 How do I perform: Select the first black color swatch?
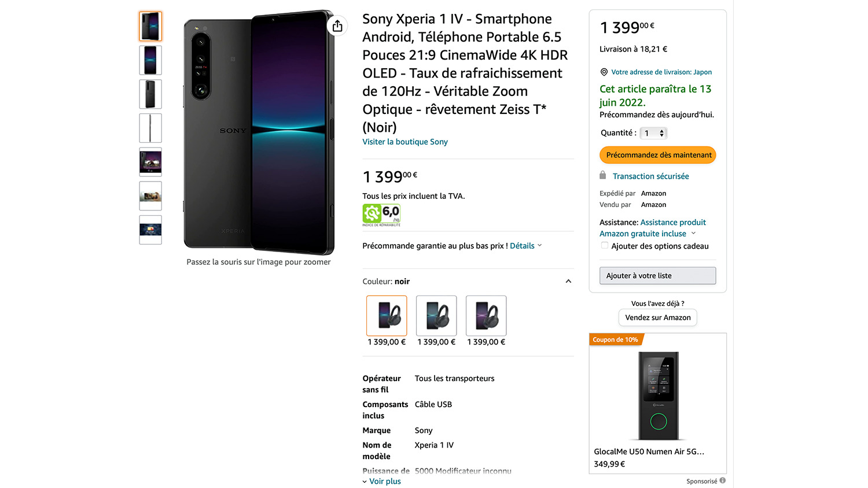coord(387,316)
